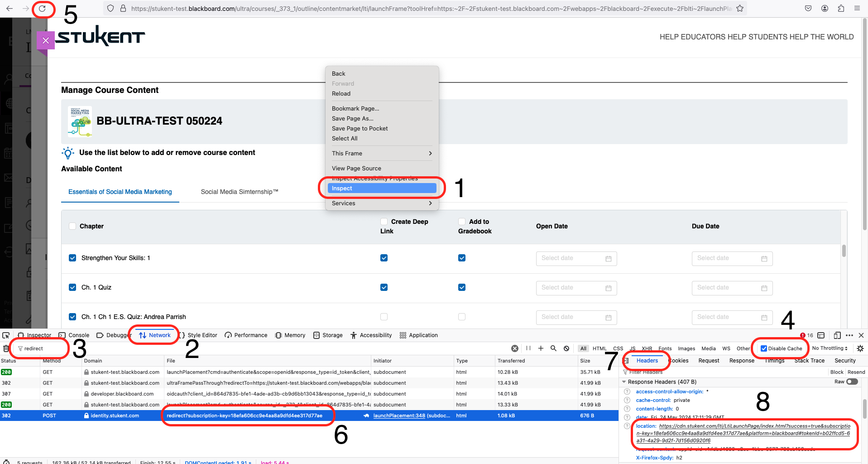Go back with the browser back arrow
Image resolution: width=868 pixels, height=464 pixels.
tap(10, 9)
